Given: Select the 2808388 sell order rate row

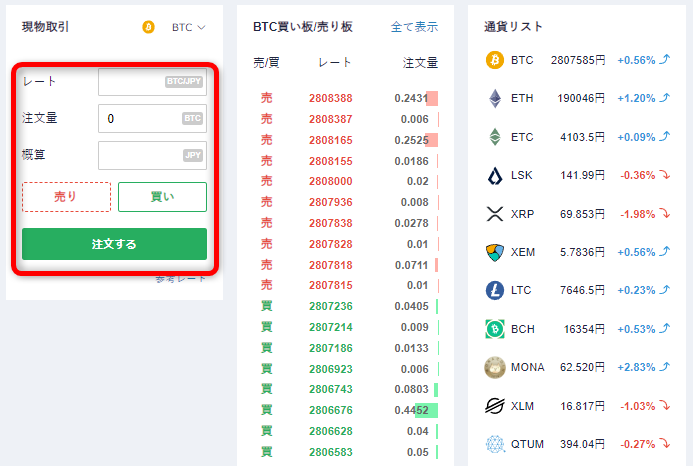Looking at the screenshot, I should tap(330, 99).
